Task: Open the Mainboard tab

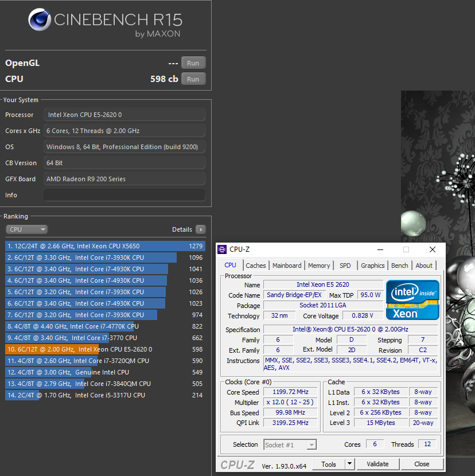Action: (287, 266)
